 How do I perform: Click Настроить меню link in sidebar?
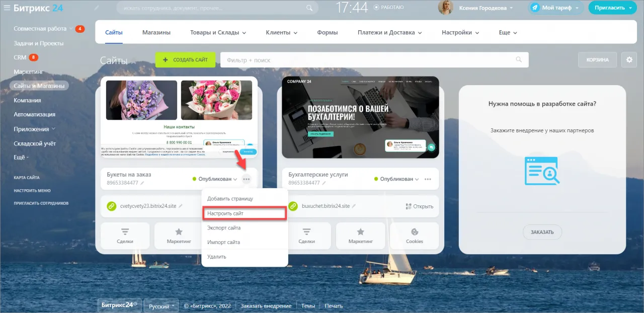click(32, 191)
